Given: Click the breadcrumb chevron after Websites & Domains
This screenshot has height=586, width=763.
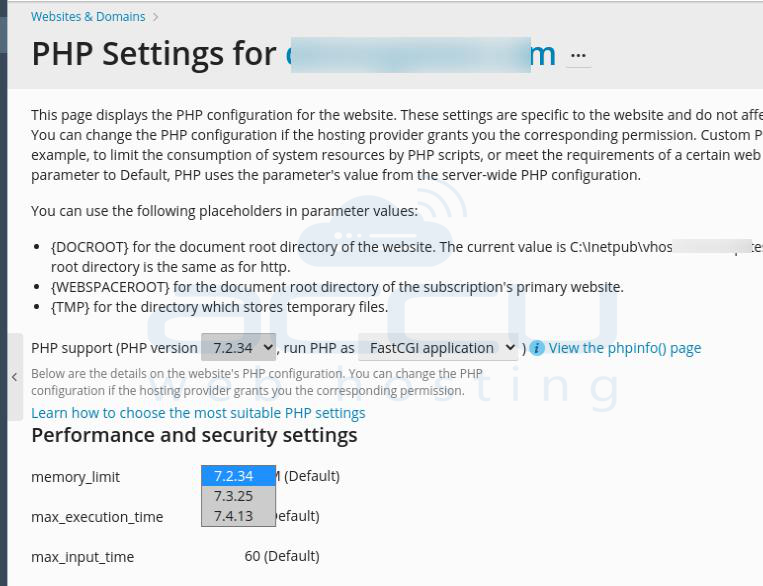Looking at the screenshot, I should click(x=156, y=17).
